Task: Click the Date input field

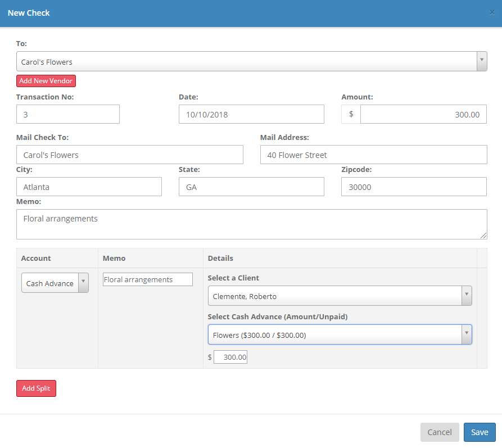Action: tap(251, 114)
